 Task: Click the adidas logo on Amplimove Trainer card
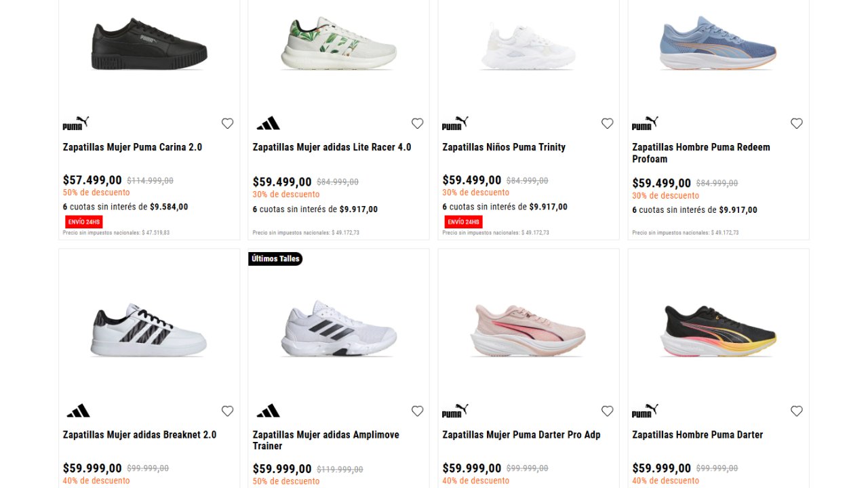pos(267,410)
